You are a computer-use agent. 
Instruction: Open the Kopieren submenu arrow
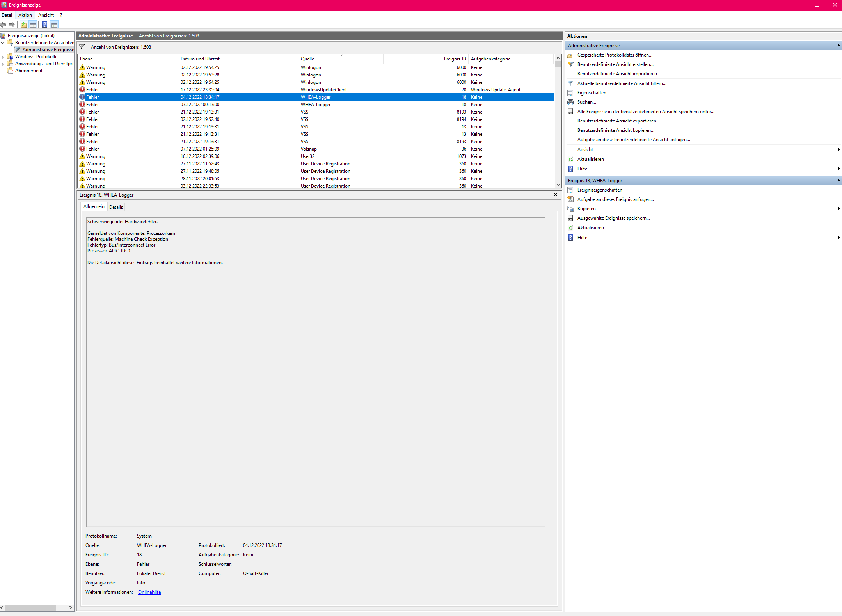[x=838, y=209]
